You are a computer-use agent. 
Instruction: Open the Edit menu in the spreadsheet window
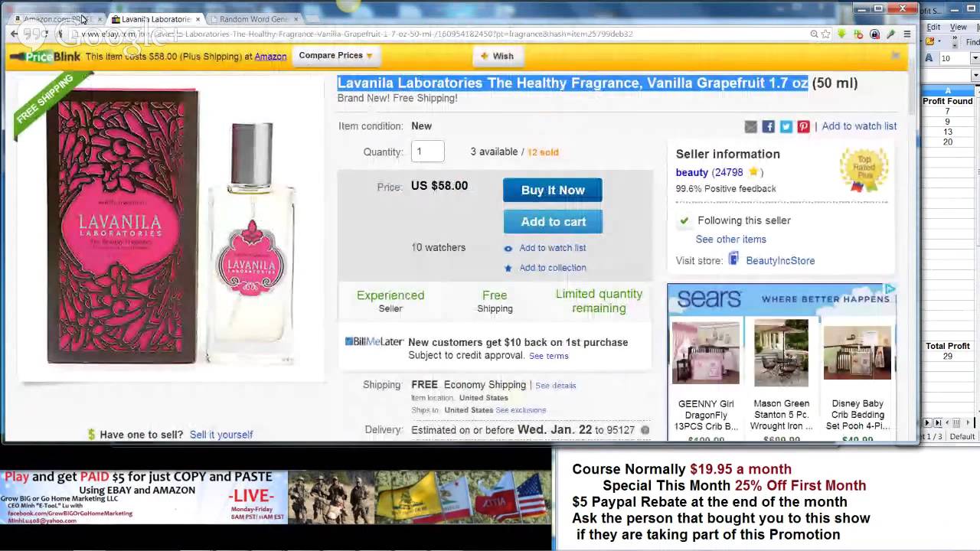(x=933, y=27)
